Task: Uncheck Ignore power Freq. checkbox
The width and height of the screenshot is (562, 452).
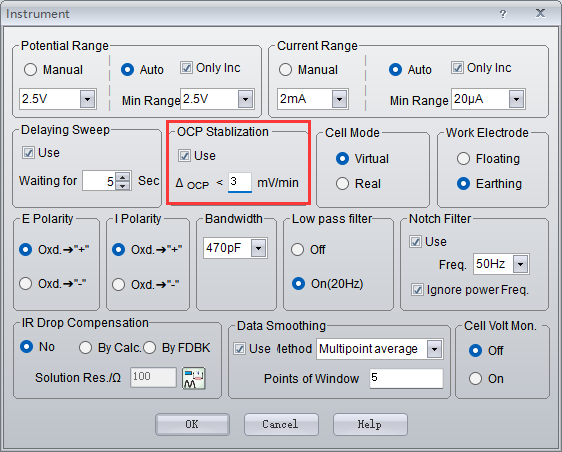Action: (417, 289)
